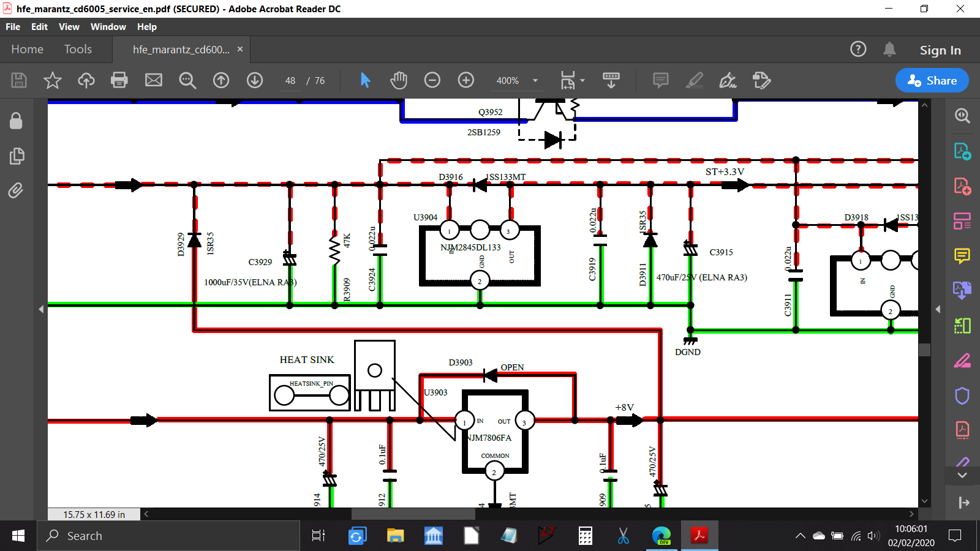Go to the previous page
The width and height of the screenshot is (980, 551).
coord(221,80)
